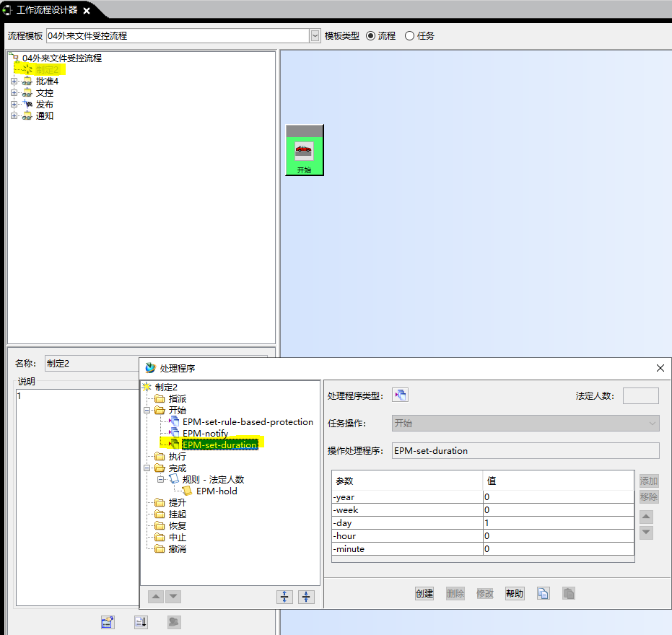672x635 pixels.
Task: Click the 说明 description text area
Action: pos(77,497)
